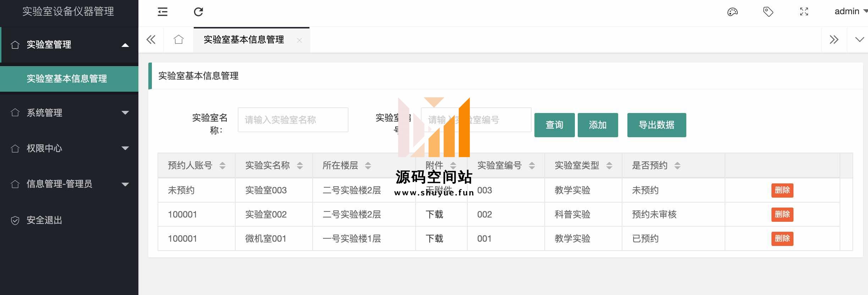The image size is (868, 295).
Task: Click the tag icon in header
Action: (x=768, y=12)
